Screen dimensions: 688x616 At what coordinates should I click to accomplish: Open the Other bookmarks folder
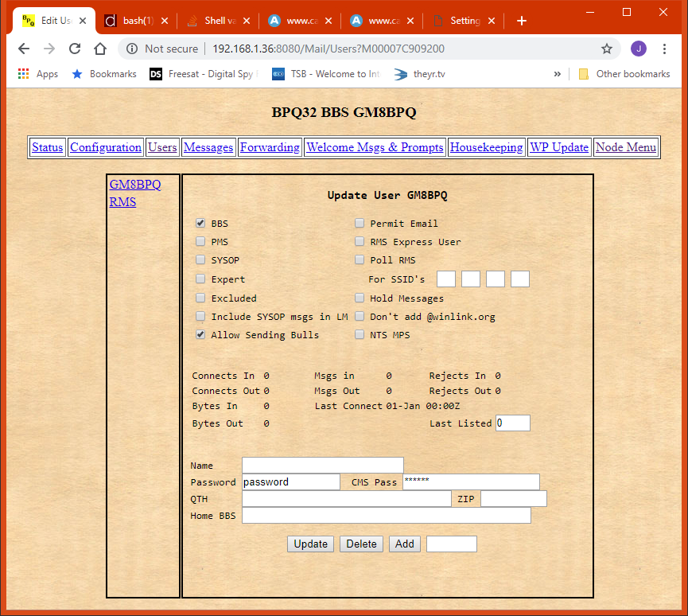(x=624, y=74)
